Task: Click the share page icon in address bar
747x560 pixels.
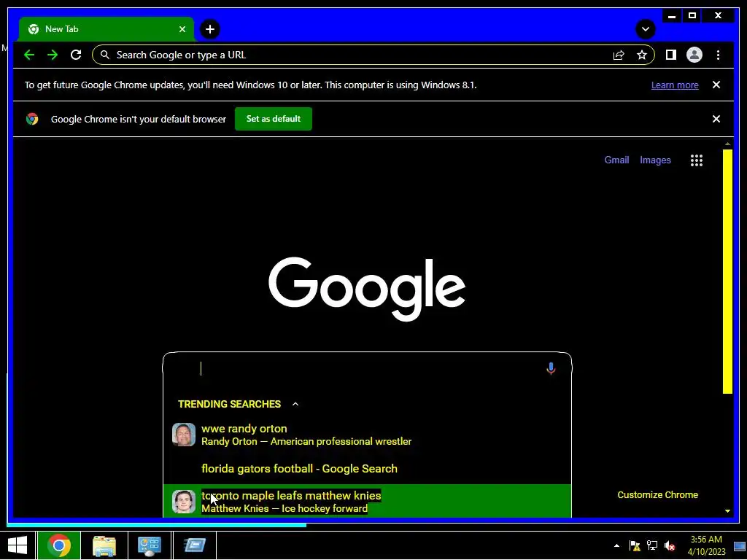Action: click(x=619, y=55)
